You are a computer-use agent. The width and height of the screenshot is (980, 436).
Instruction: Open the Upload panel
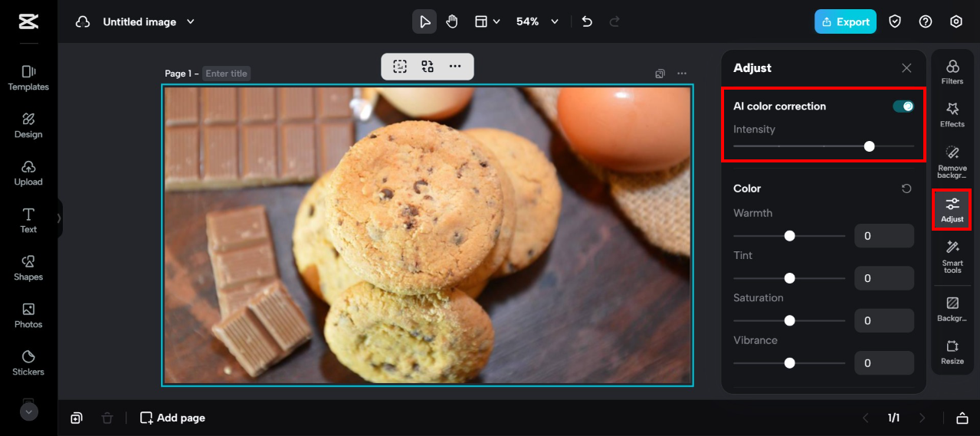pos(28,172)
